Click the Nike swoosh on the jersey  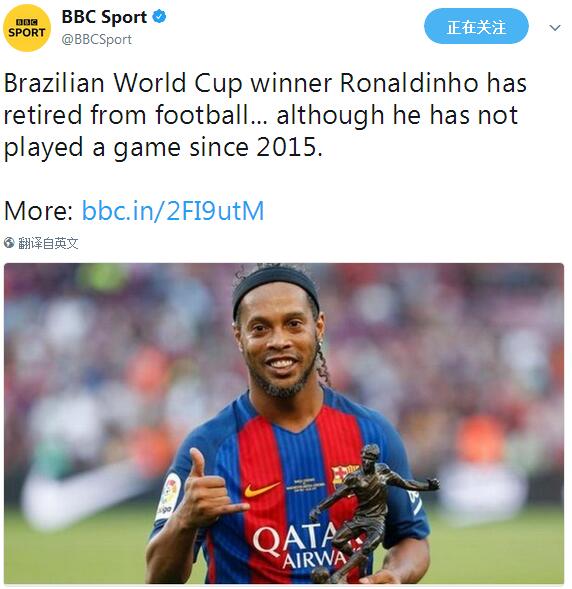click(262, 489)
